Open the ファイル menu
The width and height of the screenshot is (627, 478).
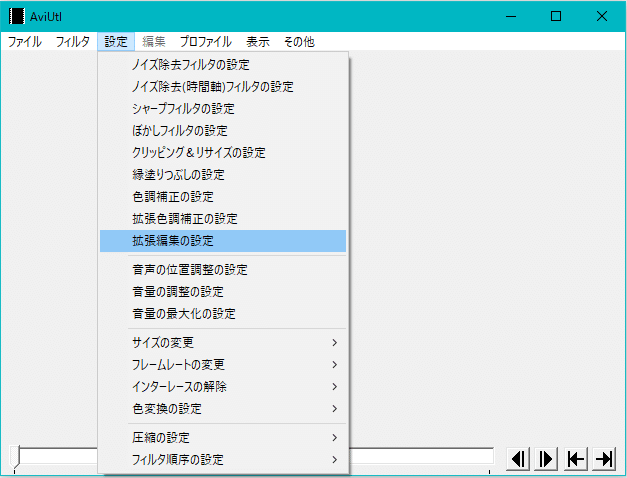[x=24, y=42]
